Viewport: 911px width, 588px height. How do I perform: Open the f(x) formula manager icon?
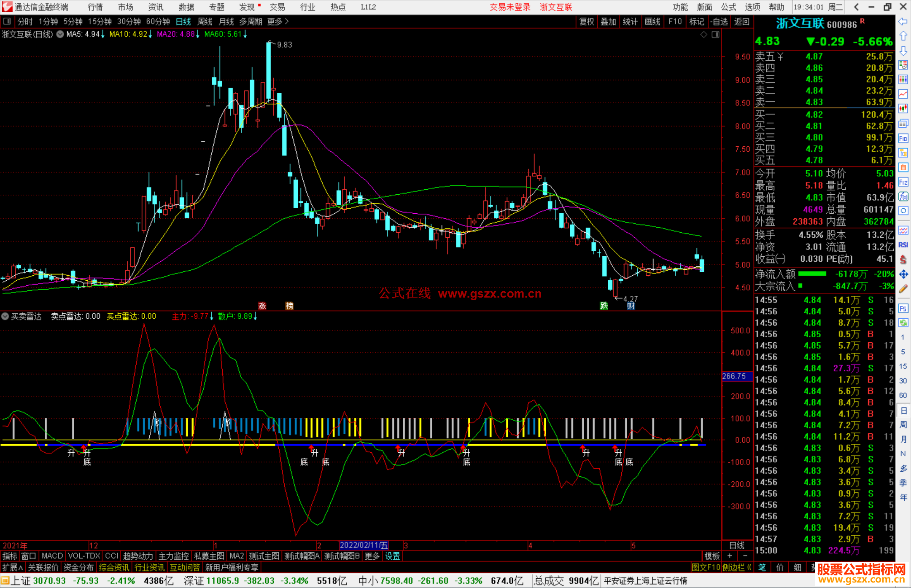coord(903,196)
